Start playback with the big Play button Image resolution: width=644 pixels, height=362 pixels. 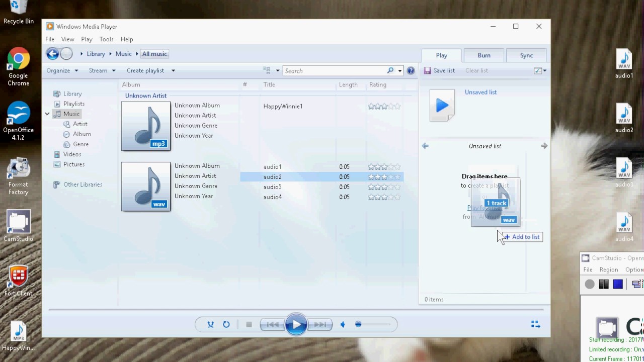pos(296,325)
